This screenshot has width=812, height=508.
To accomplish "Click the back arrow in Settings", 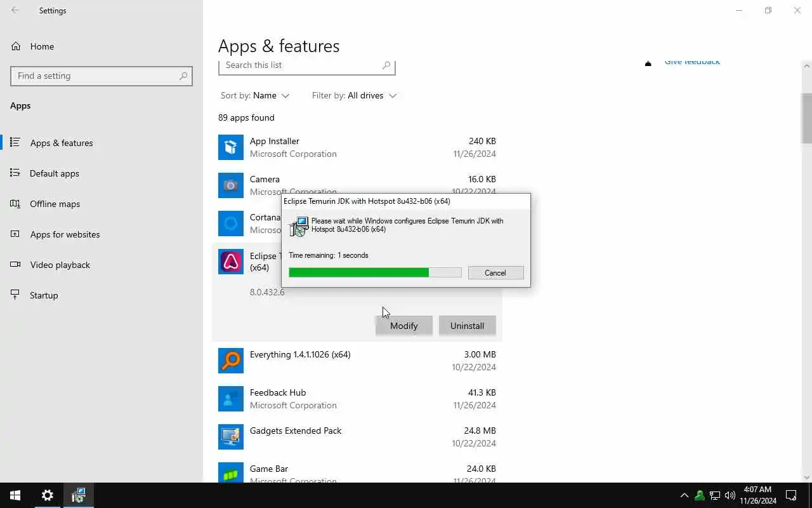I will click(x=15, y=10).
